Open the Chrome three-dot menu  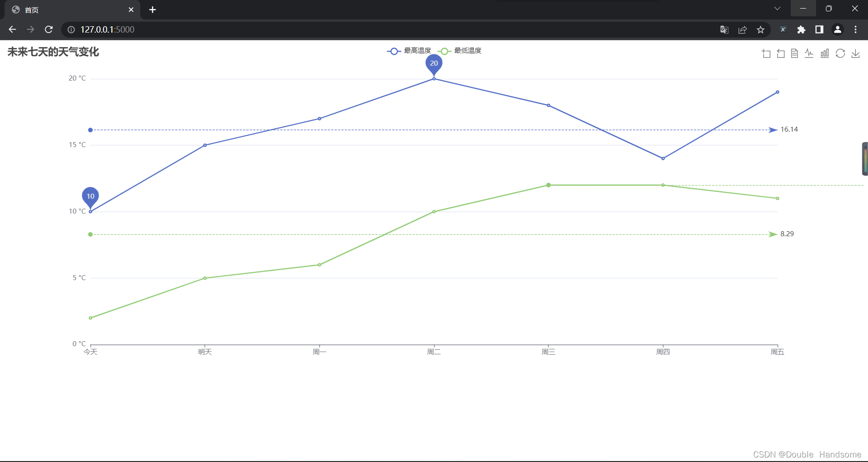click(x=855, y=29)
